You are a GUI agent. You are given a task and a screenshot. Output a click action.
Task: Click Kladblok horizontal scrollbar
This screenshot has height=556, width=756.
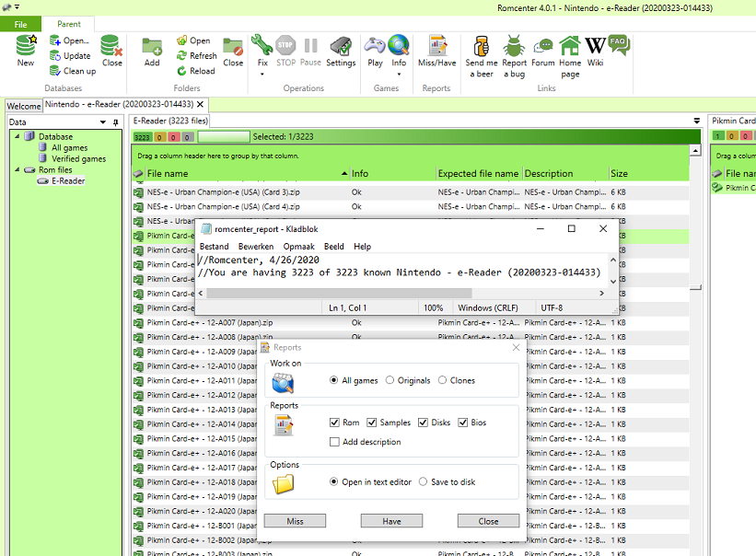click(339, 294)
